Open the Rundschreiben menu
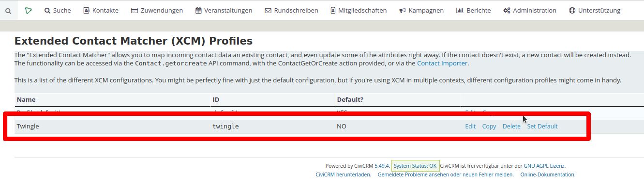 [291, 10]
